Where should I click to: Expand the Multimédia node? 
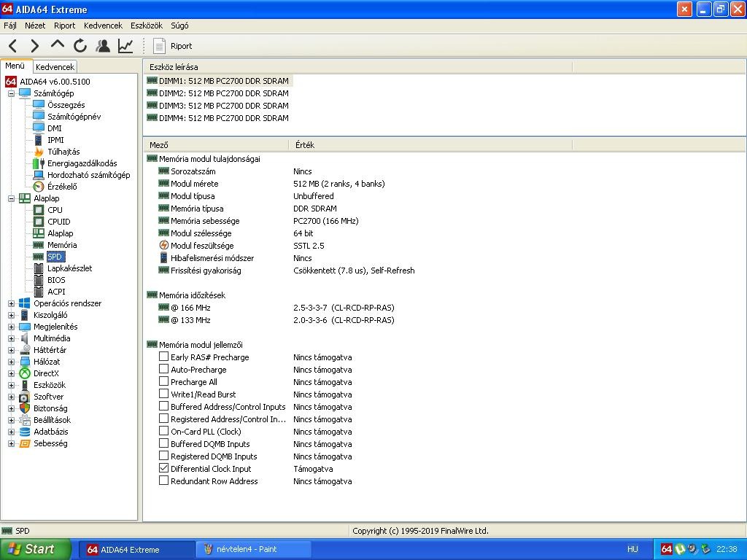11,338
